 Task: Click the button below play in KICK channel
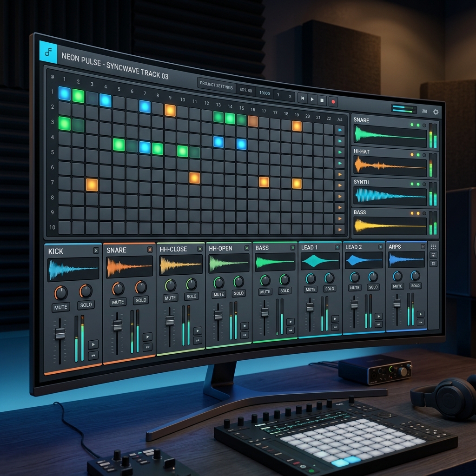click(93, 355)
